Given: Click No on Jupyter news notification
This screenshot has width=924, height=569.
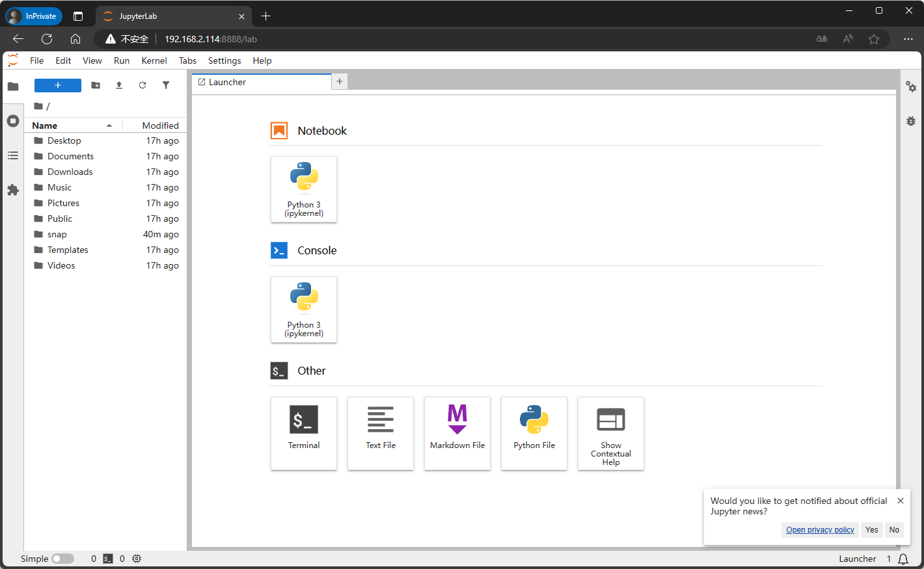Looking at the screenshot, I should 895,530.
